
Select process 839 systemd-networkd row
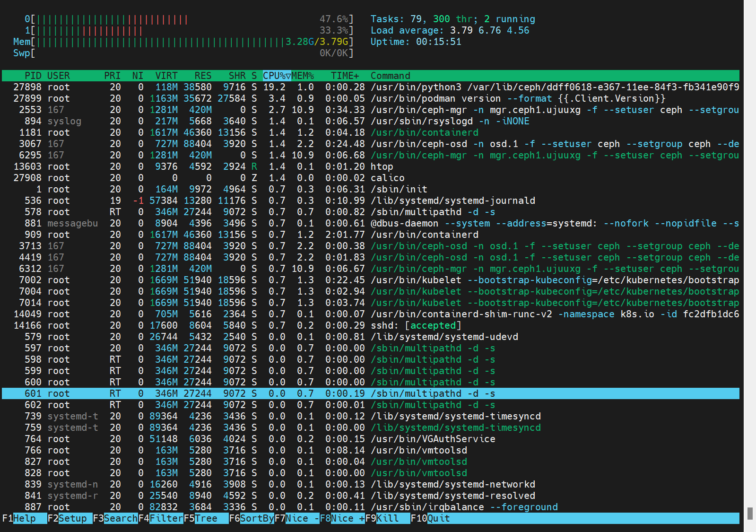[x=371, y=484]
